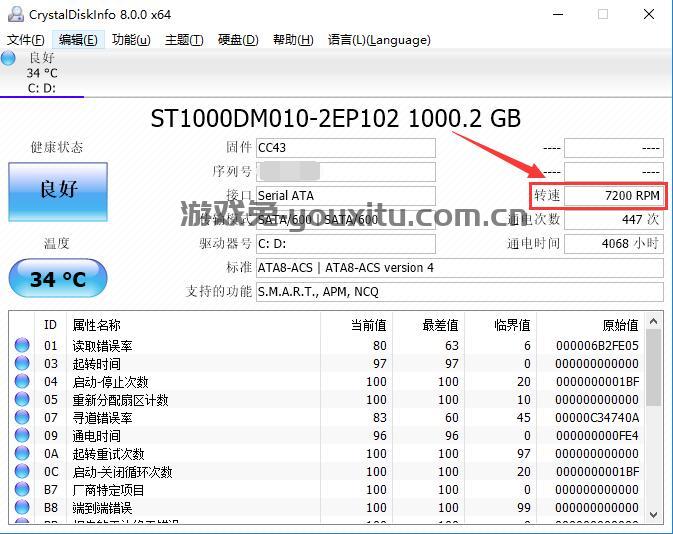Click status dot for row 0C 启动-关闭循环次数

pos(22,471)
